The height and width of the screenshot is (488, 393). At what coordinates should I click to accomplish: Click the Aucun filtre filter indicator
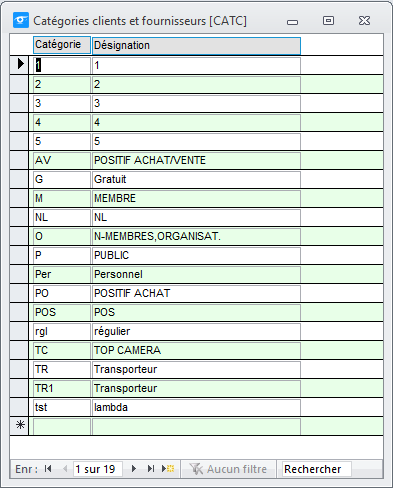[x=228, y=469]
